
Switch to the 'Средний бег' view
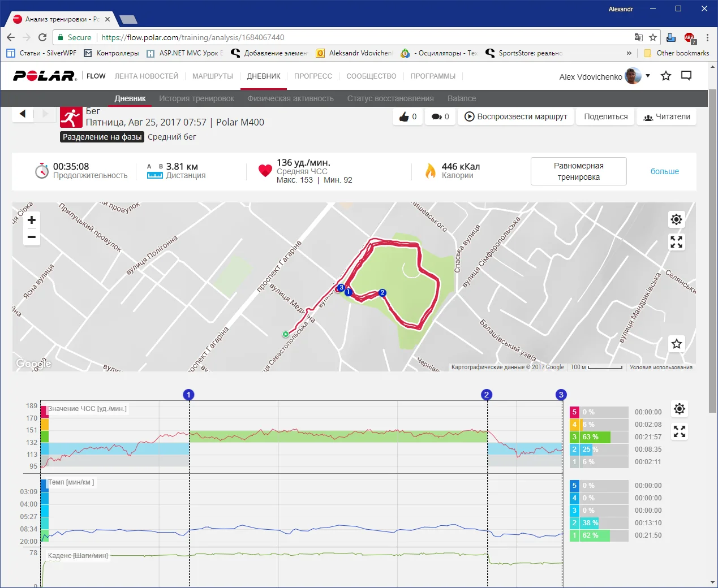point(172,137)
